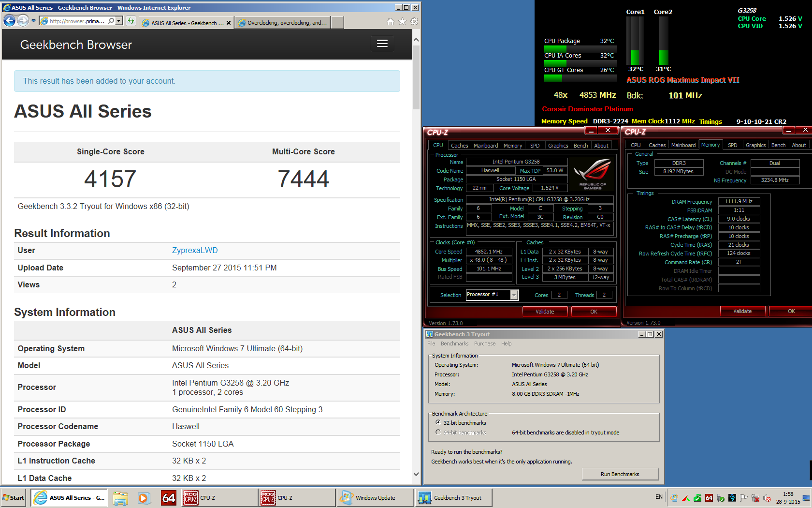Click Validate in the left CPU-Z window
Viewport: 812px width, 508px height.
(545, 312)
